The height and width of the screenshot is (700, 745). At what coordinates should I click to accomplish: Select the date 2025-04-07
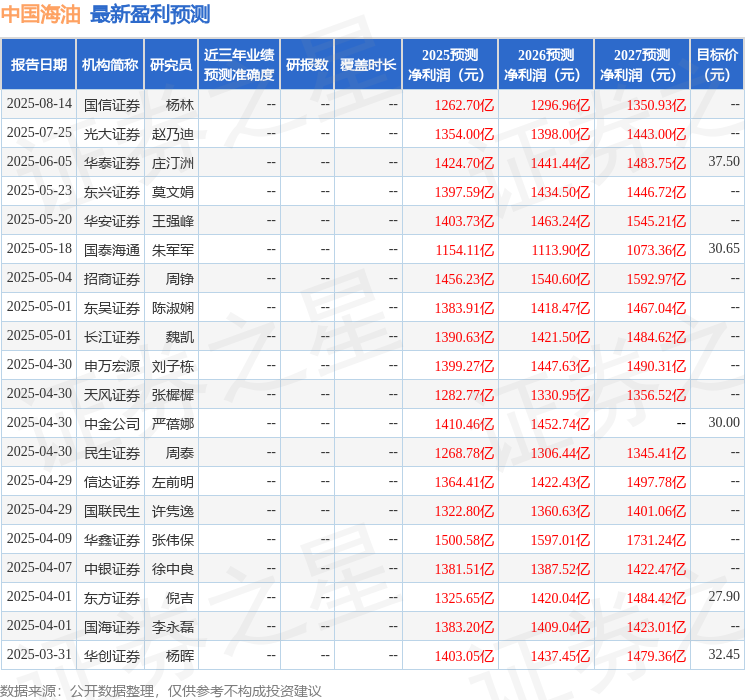[x=39, y=567]
